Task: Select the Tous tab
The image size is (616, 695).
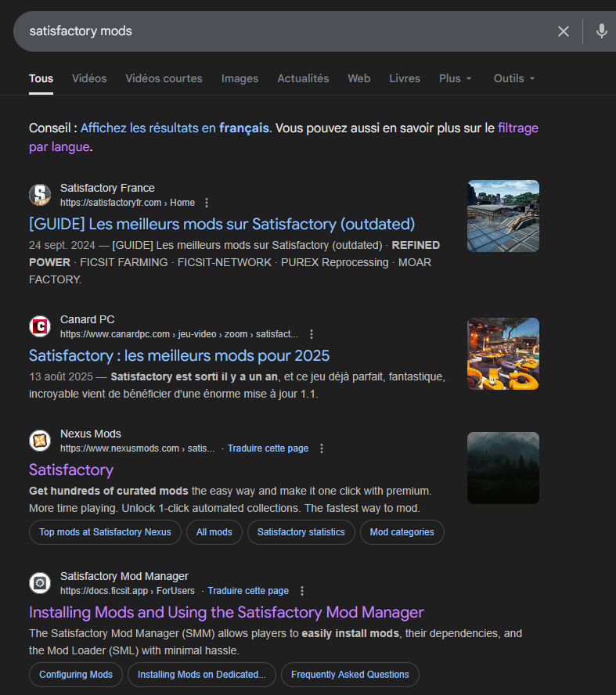Action: (x=41, y=78)
